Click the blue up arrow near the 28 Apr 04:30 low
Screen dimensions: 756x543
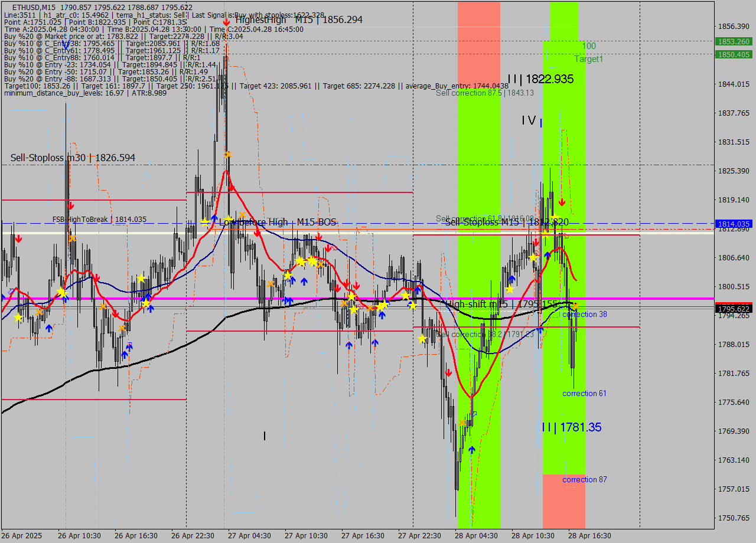tap(471, 449)
